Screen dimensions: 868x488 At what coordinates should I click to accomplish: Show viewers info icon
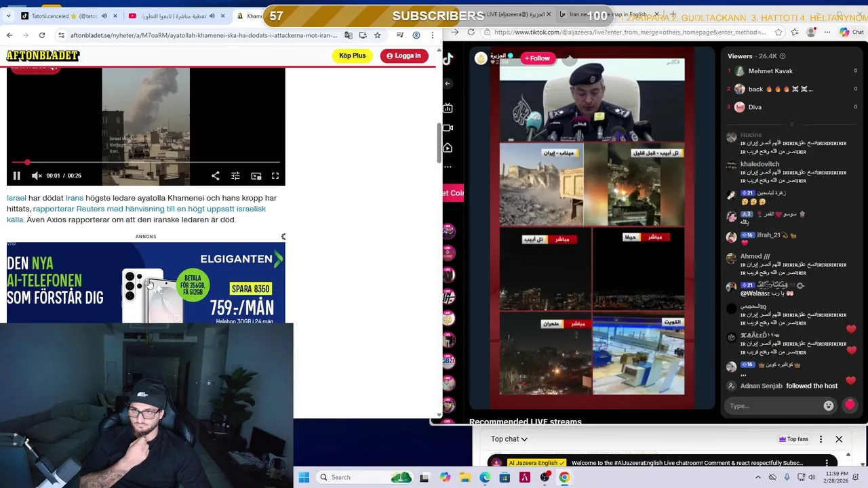pos(783,56)
